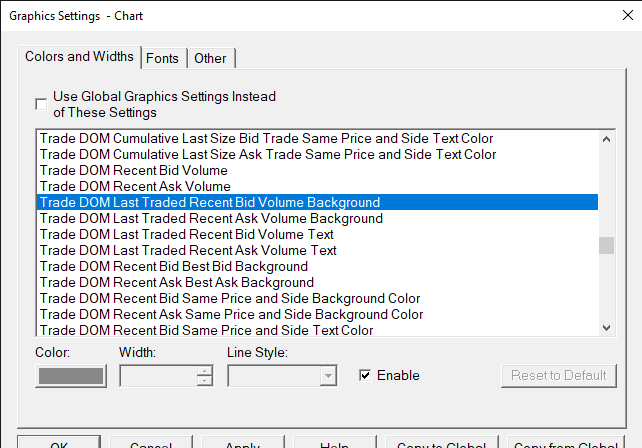Select Last Traded Recent Bid Volume Text

click(x=186, y=234)
